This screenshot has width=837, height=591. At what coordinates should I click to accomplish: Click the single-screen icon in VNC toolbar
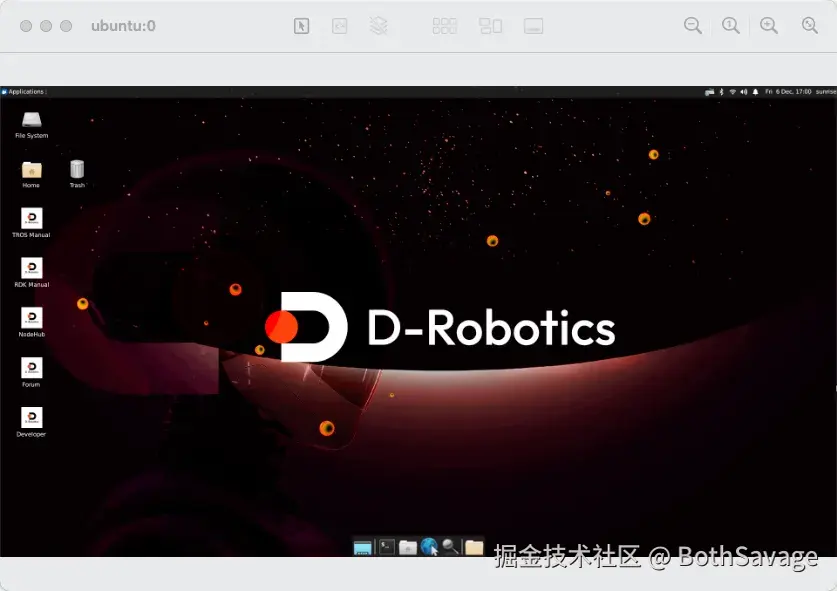coord(534,26)
